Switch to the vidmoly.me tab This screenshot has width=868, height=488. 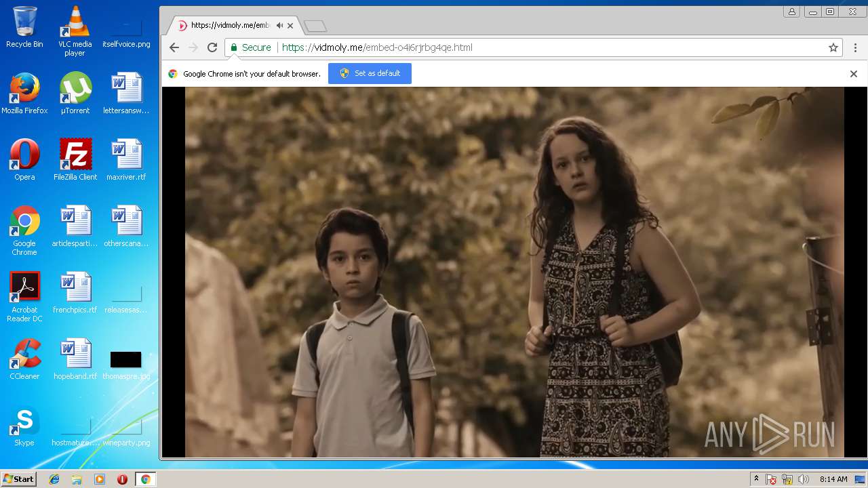click(x=235, y=26)
